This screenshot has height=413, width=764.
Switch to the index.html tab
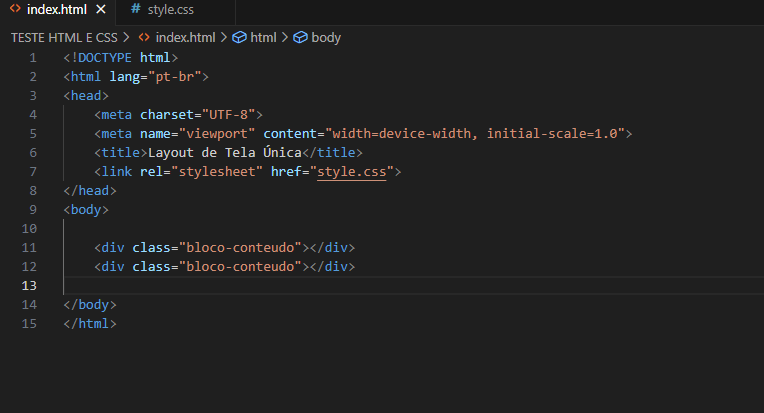[x=57, y=10]
